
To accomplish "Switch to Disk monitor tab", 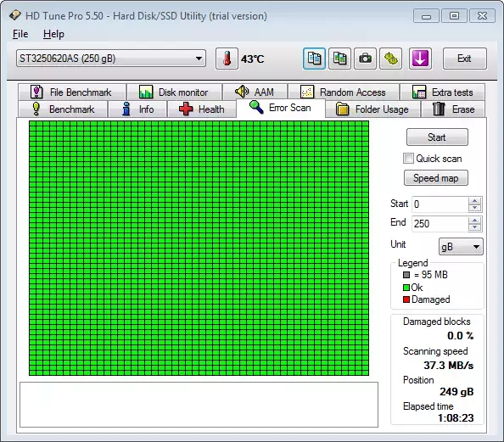I will (175, 92).
